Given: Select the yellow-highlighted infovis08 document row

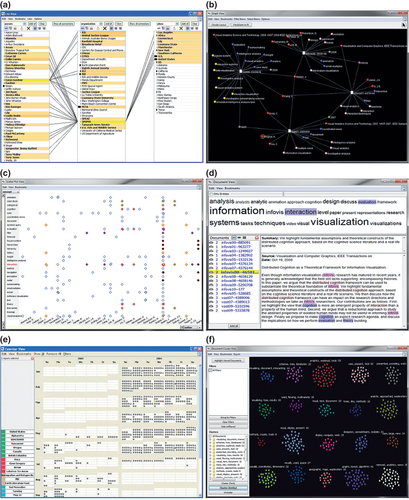Looking at the screenshot, I should tap(234, 272).
